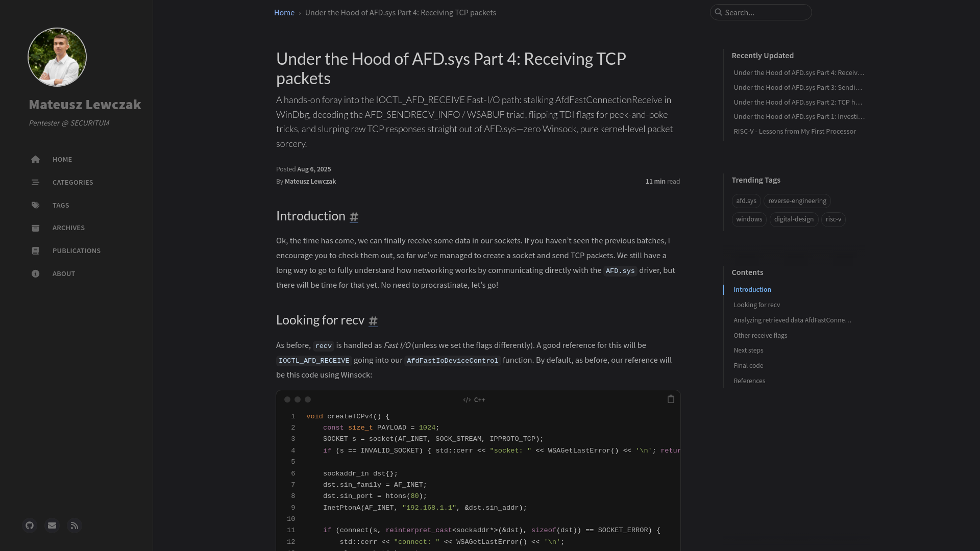Viewport: 980px width, 551px height.
Task: Click the search magnifier icon
Action: click(719, 12)
